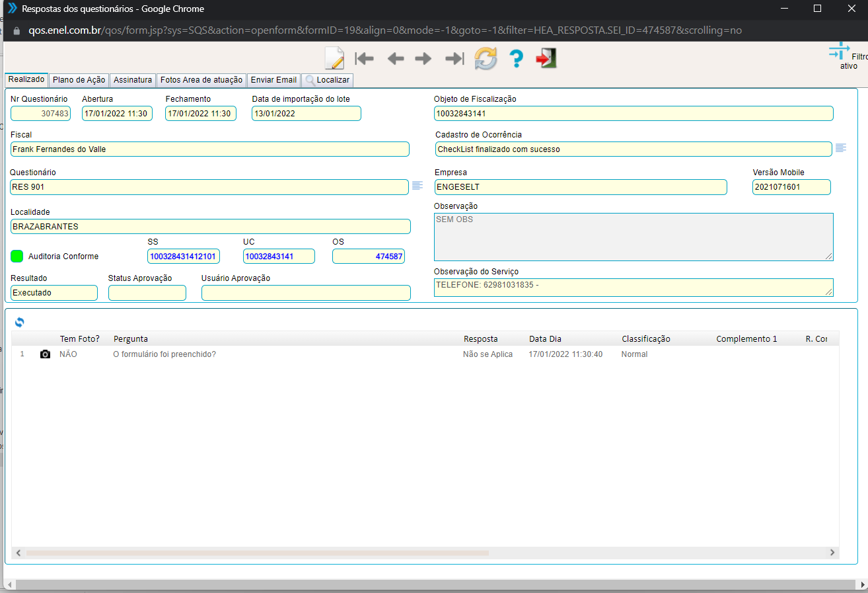Expand the Questionário field lookup
The width and height of the screenshot is (868, 593).
[417, 186]
